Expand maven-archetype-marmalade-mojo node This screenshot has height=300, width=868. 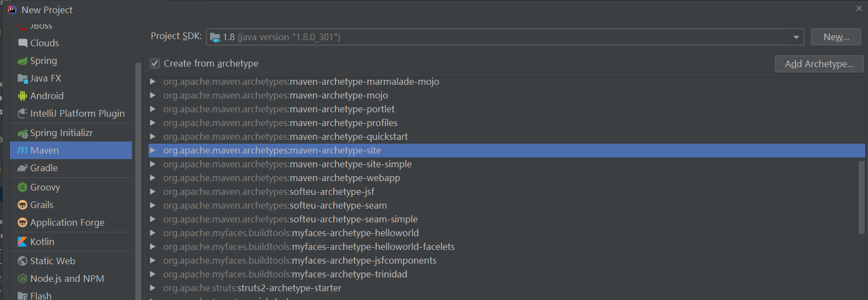click(153, 81)
